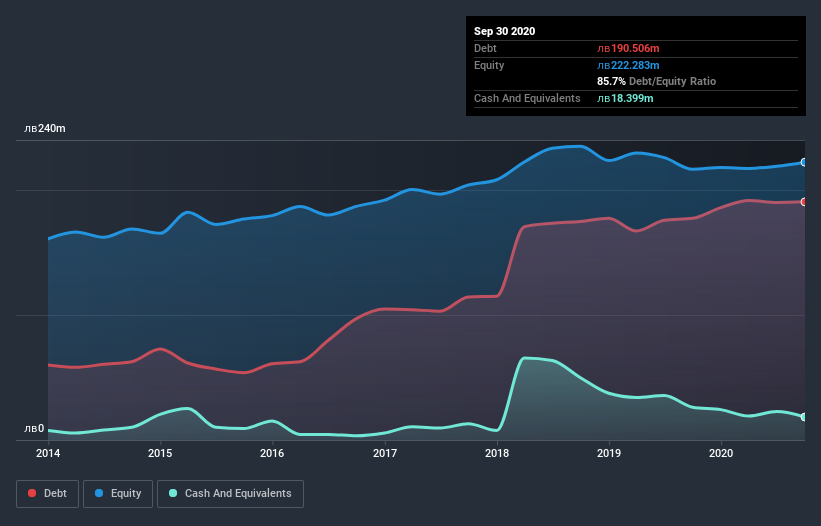Select the 2020 x-axis label
This screenshot has width=821, height=526.
point(721,453)
